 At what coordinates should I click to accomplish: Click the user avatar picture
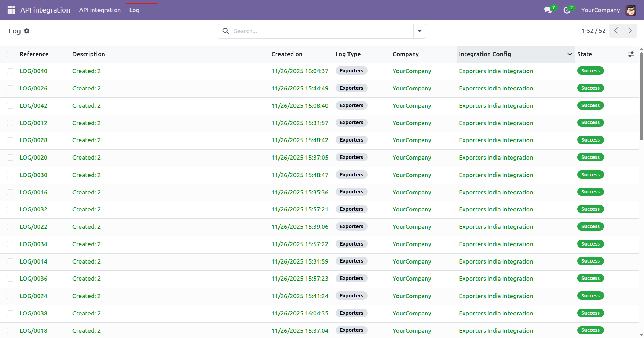point(630,10)
